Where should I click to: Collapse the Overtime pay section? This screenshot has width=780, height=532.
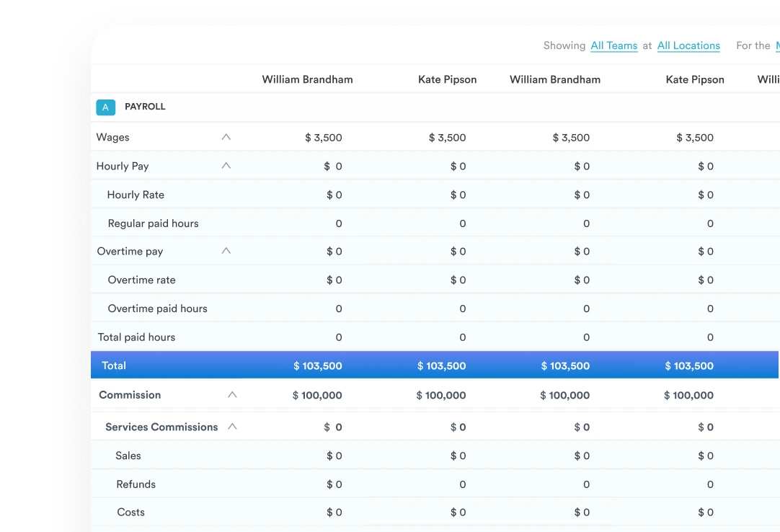point(226,251)
